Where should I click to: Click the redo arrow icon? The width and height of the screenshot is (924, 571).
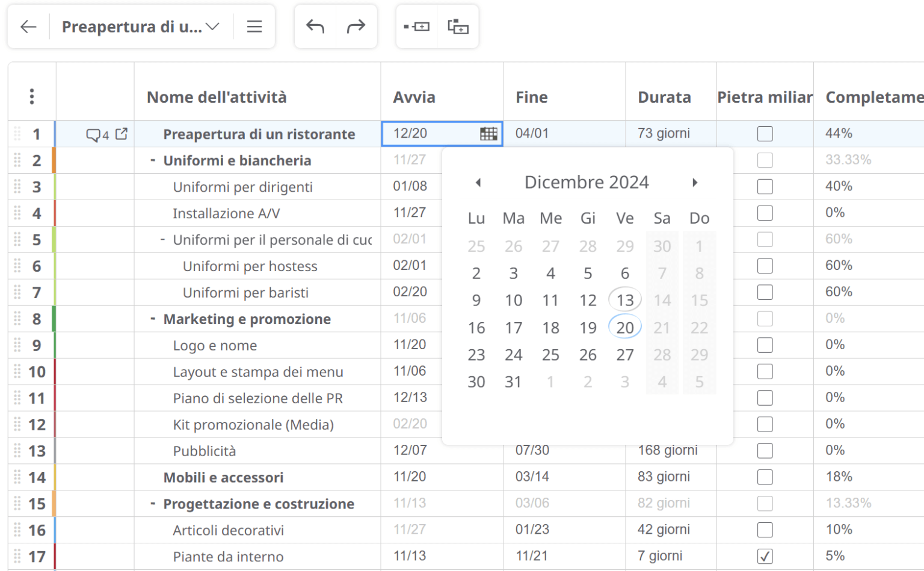point(356,26)
